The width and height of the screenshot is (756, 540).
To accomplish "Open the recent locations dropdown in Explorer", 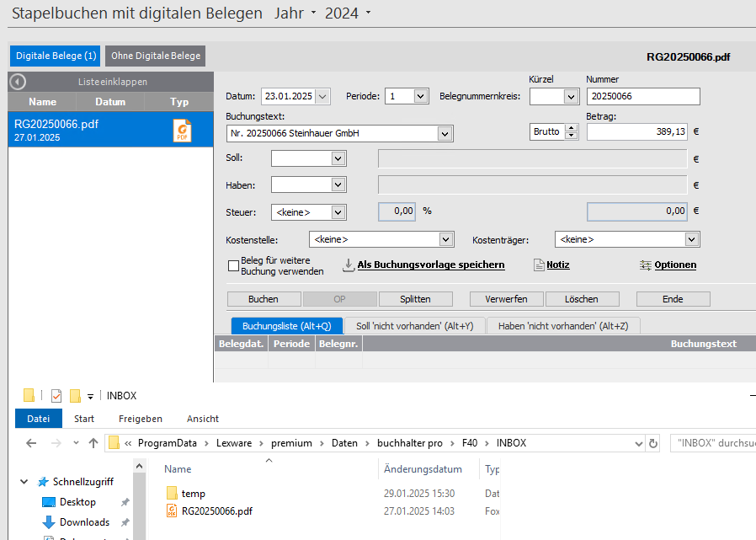I will (76, 443).
